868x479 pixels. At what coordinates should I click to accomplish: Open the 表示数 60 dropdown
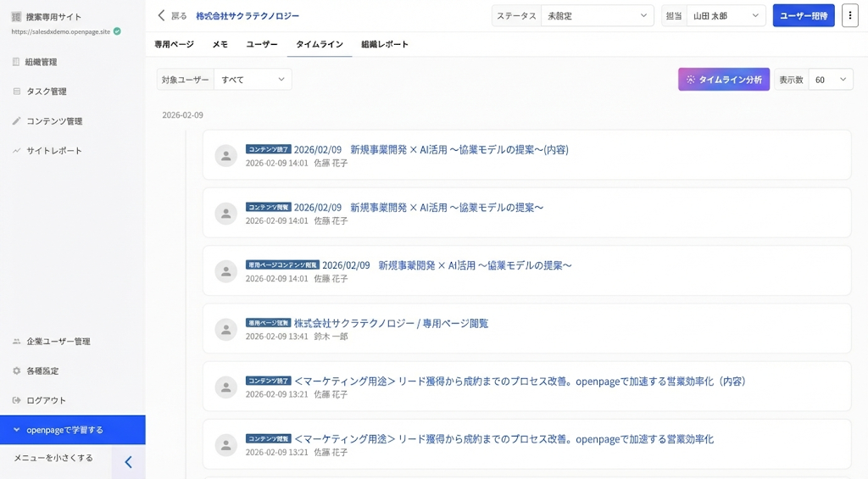click(x=831, y=80)
